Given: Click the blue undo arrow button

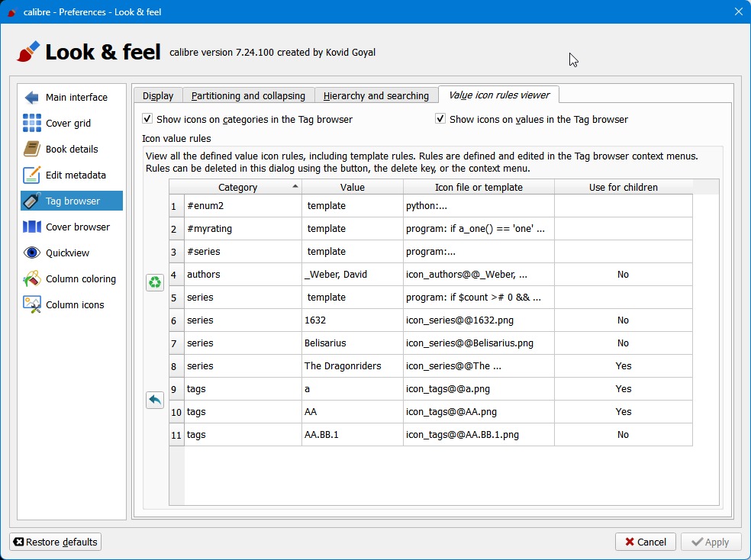Looking at the screenshot, I should click(x=155, y=400).
